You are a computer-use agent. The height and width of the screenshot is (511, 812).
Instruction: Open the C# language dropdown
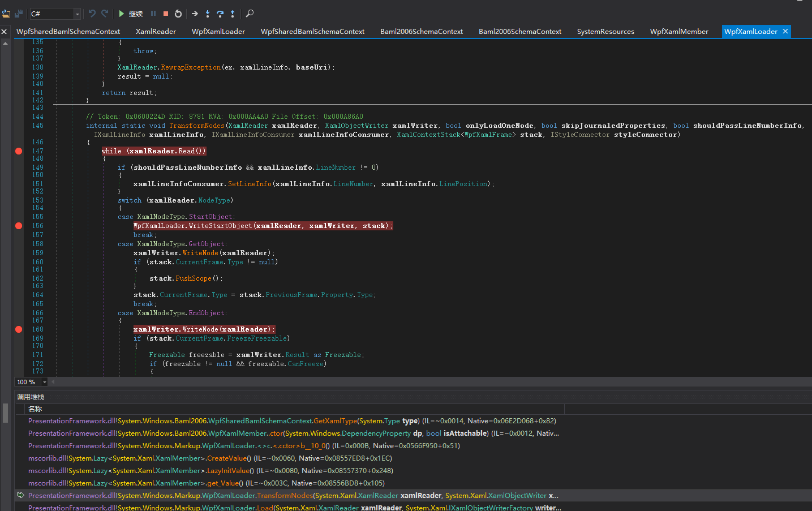pos(77,14)
